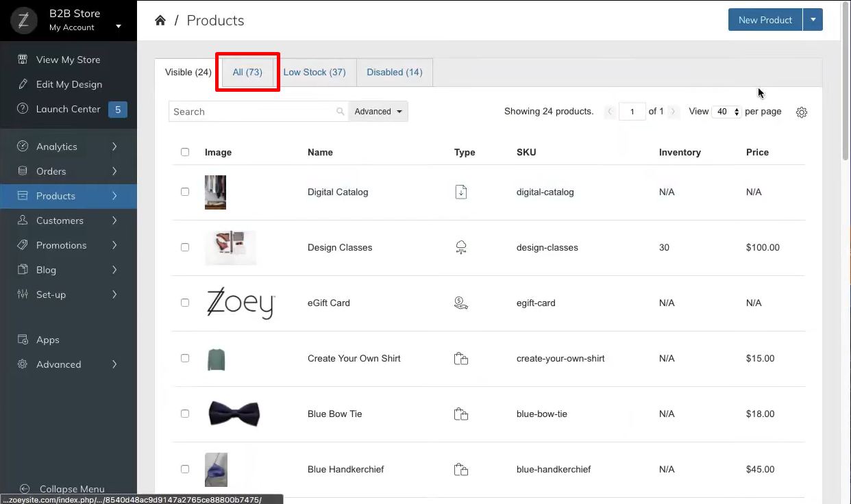Click inside the product search field
Viewport: 851px width, 504px height.
(x=254, y=111)
